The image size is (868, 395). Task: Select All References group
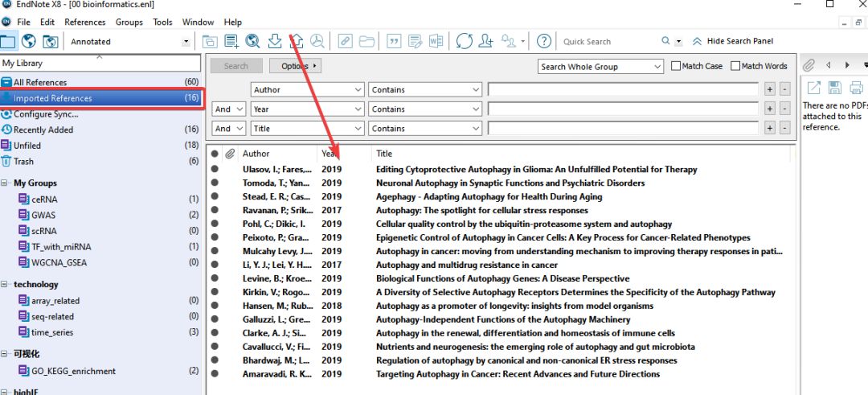100,82
